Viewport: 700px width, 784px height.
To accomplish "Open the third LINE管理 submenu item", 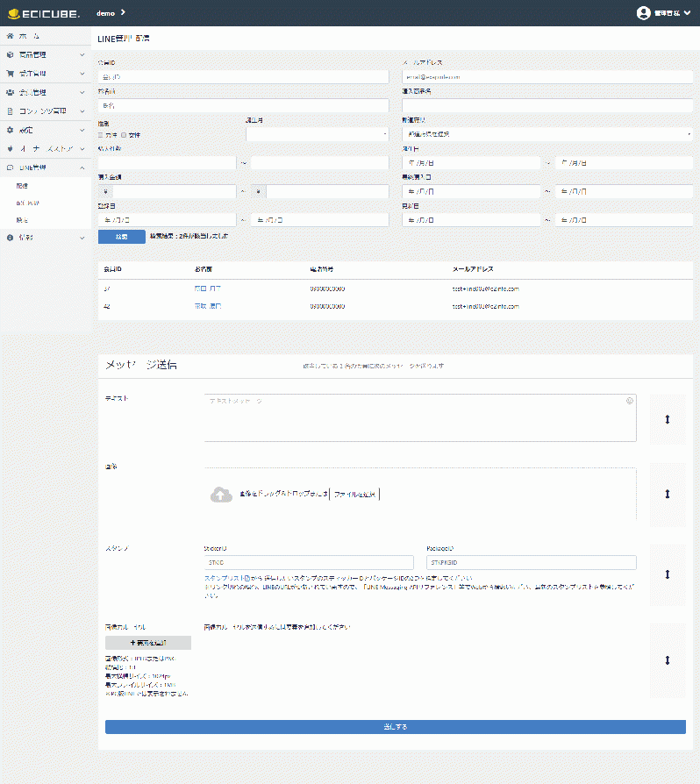I will tap(22, 220).
